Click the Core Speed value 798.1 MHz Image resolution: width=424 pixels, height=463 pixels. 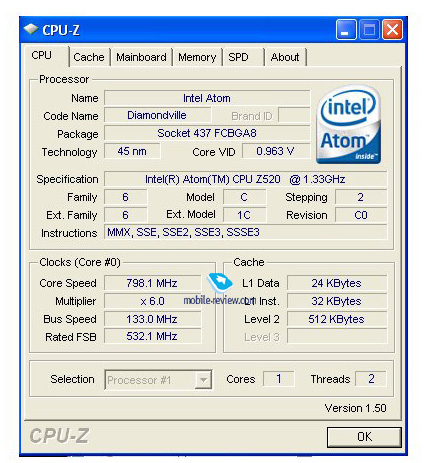152,283
